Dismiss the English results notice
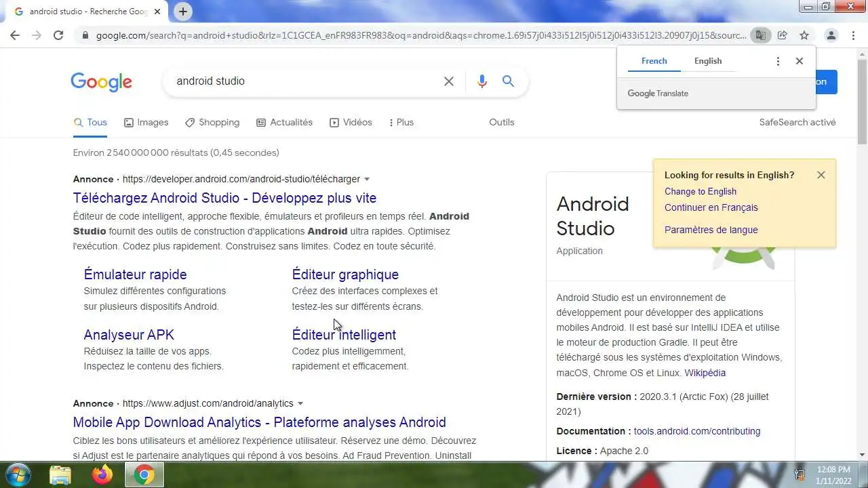The width and height of the screenshot is (868, 488). tap(821, 175)
